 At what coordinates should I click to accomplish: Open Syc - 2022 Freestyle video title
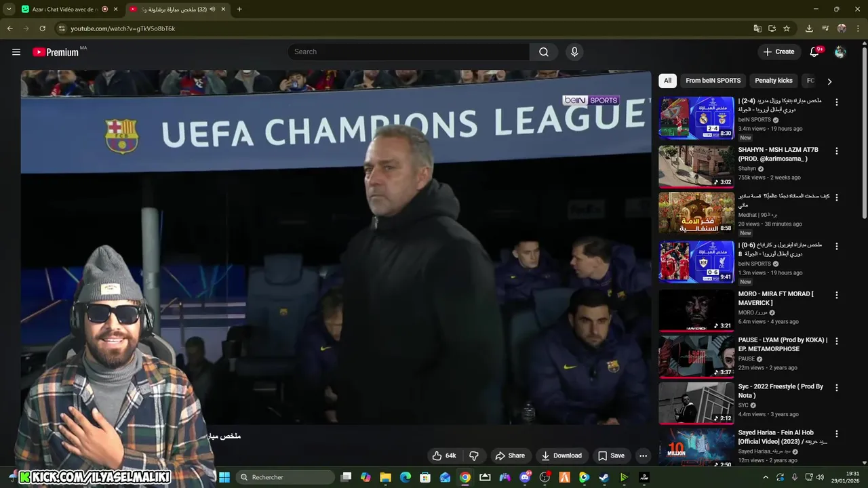(781, 390)
